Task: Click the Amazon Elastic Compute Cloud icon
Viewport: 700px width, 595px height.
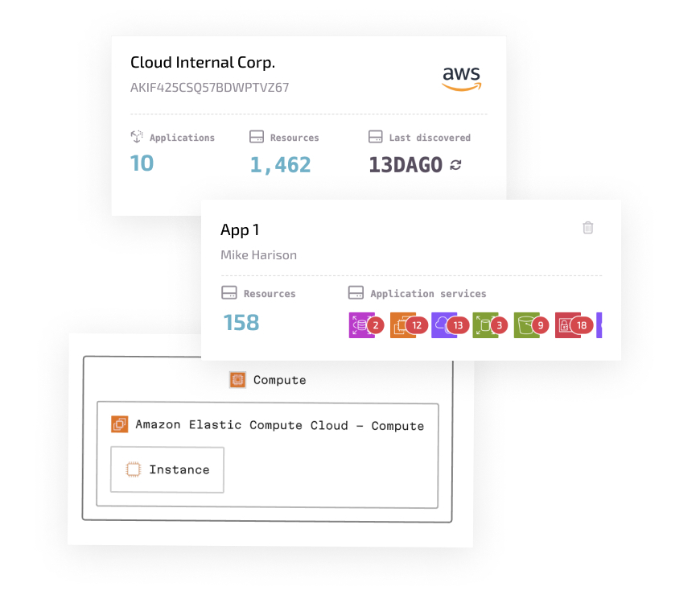Action: 120,424
